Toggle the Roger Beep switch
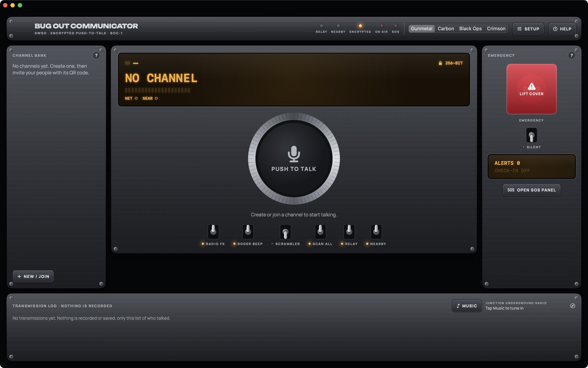 [248, 231]
